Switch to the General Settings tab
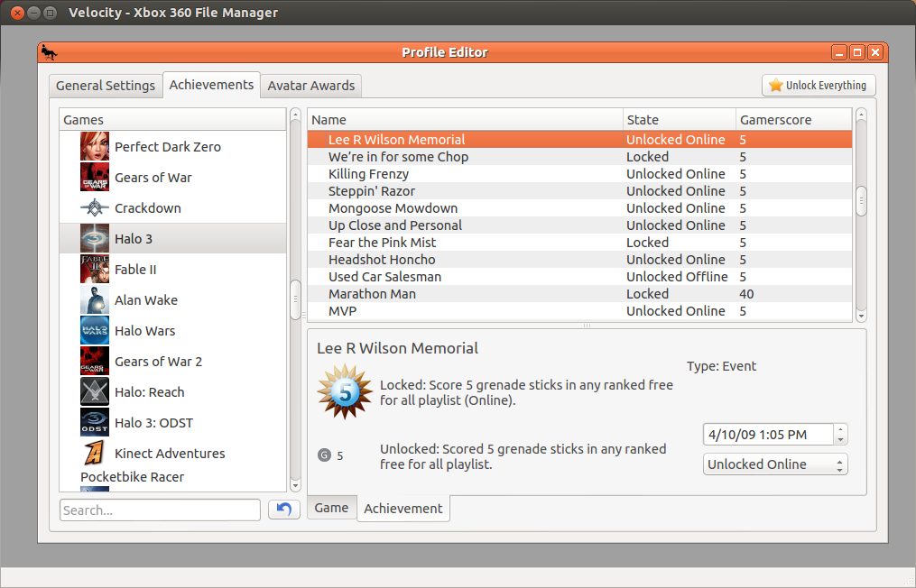 pos(106,86)
